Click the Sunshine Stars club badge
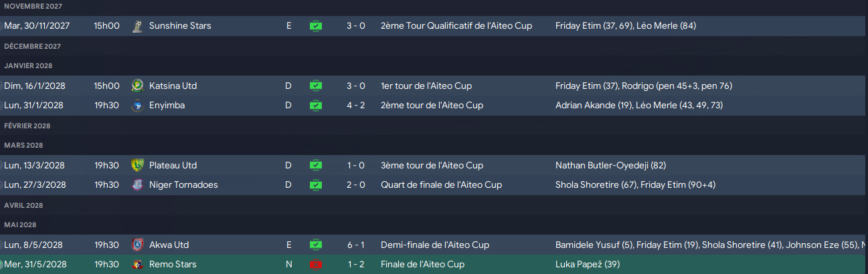 click(x=137, y=26)
